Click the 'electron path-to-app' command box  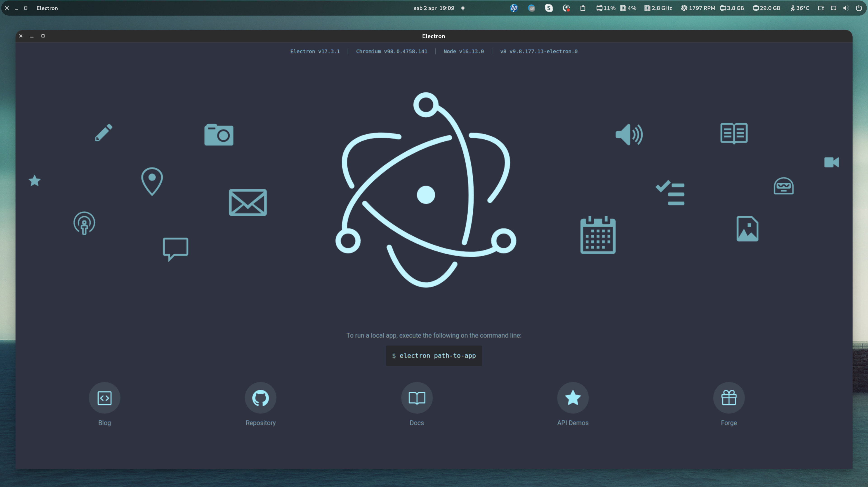434,356
